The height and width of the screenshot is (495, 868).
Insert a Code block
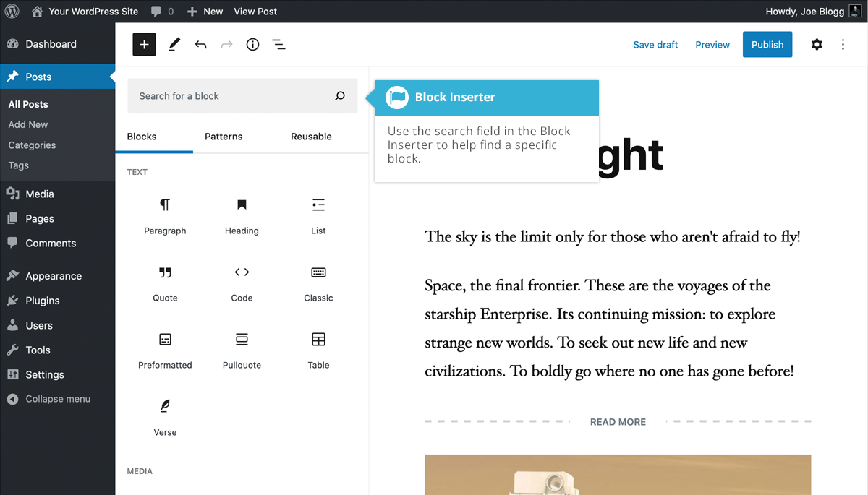point(242,282)
